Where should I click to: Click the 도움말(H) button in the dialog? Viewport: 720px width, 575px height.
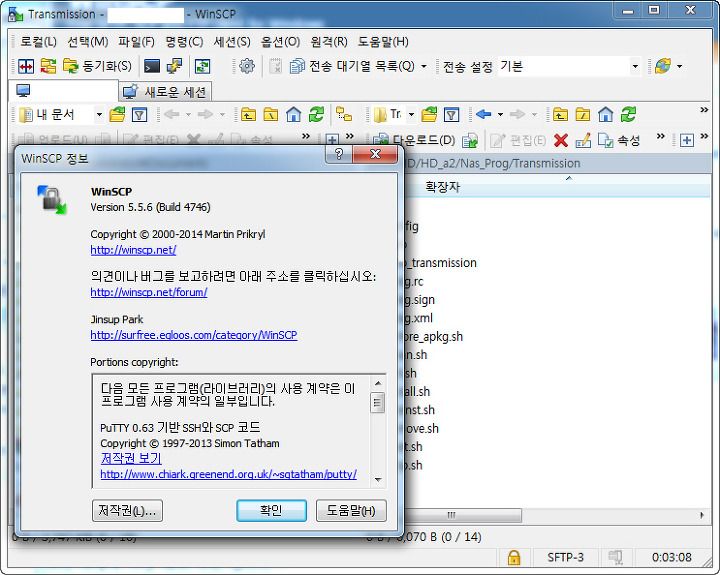click(351, 511)
